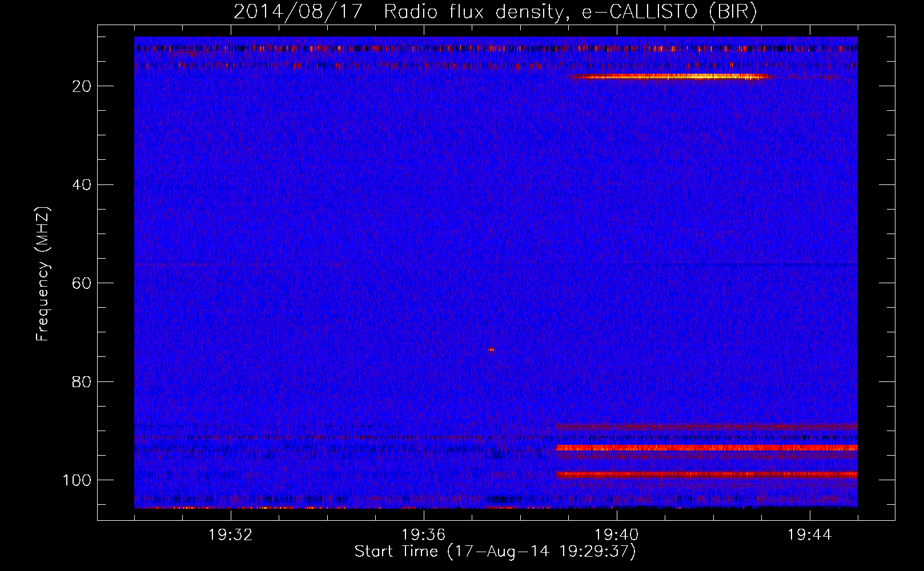Click the 'Start Time (17-Aug-14 19:29:37)' label
This screenshot has height=571, width=924.
point(495,552)
